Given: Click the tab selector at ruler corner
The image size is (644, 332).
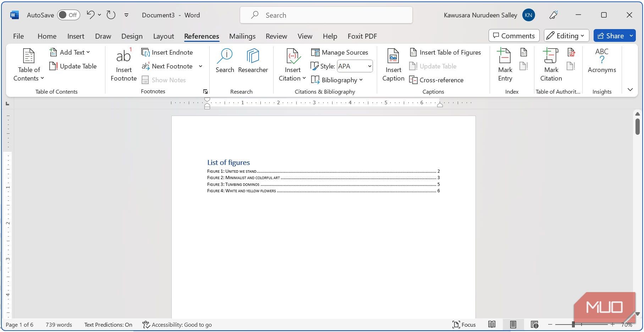Looking at the screenshot, I should tap(7, 103).
